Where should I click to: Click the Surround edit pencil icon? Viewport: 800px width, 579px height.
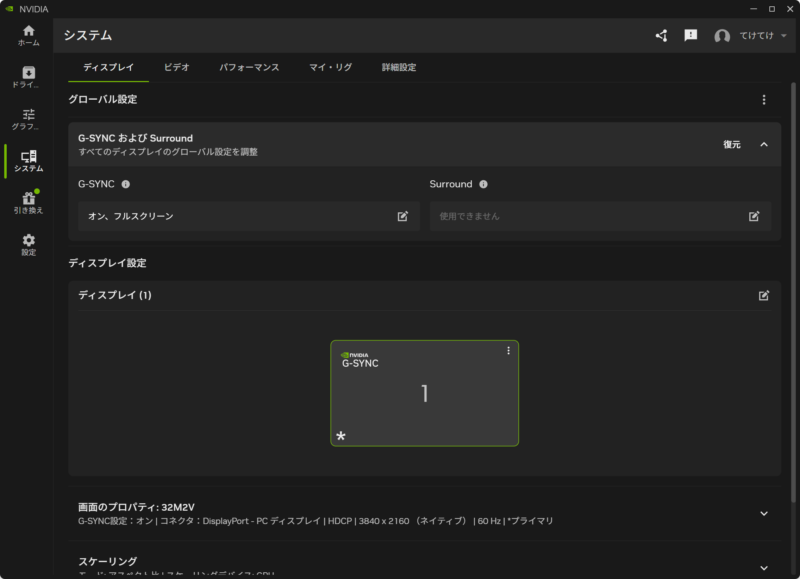coord(754,216)
